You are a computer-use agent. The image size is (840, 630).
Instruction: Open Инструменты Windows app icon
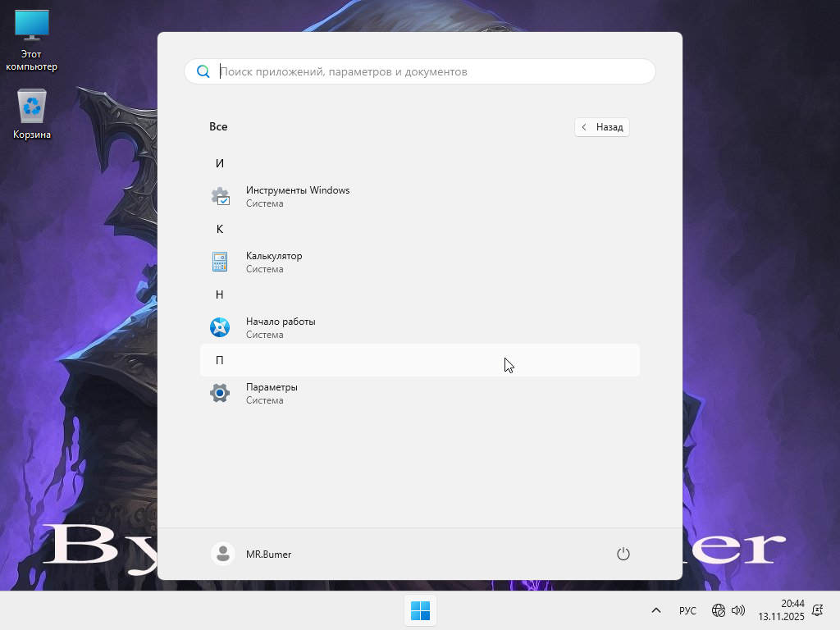[x=220, y=197]
